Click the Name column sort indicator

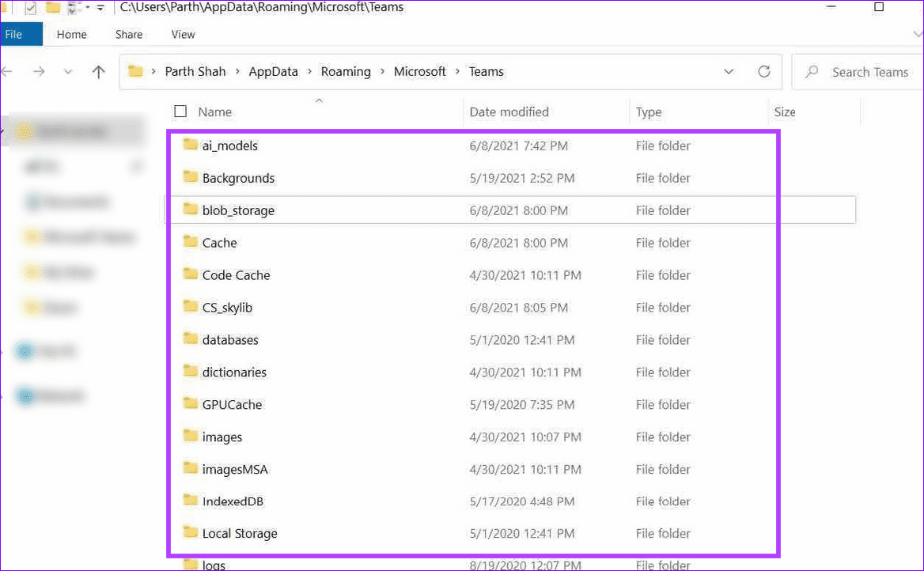click(x=318, y=100)
